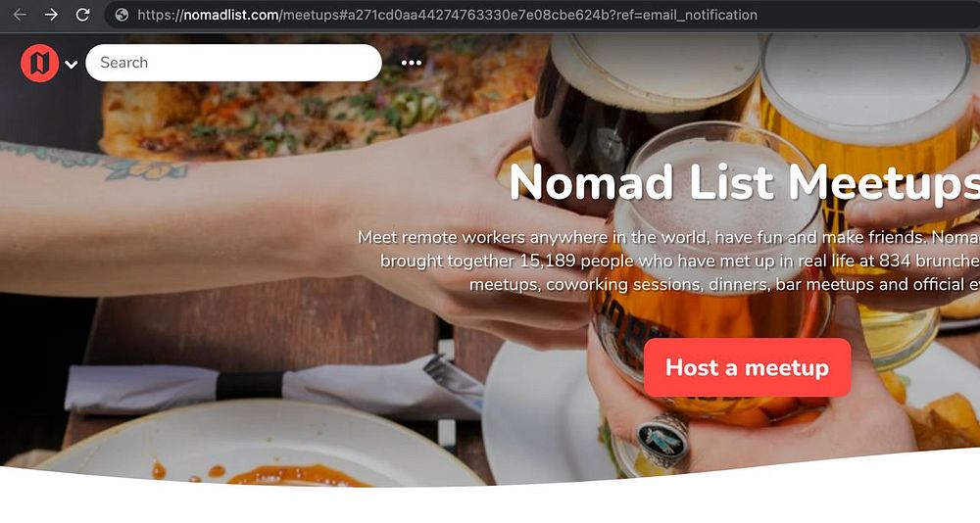This screenshot has width=980, height=523.
Task: Focus the Search field
Action: click(233, 63)
